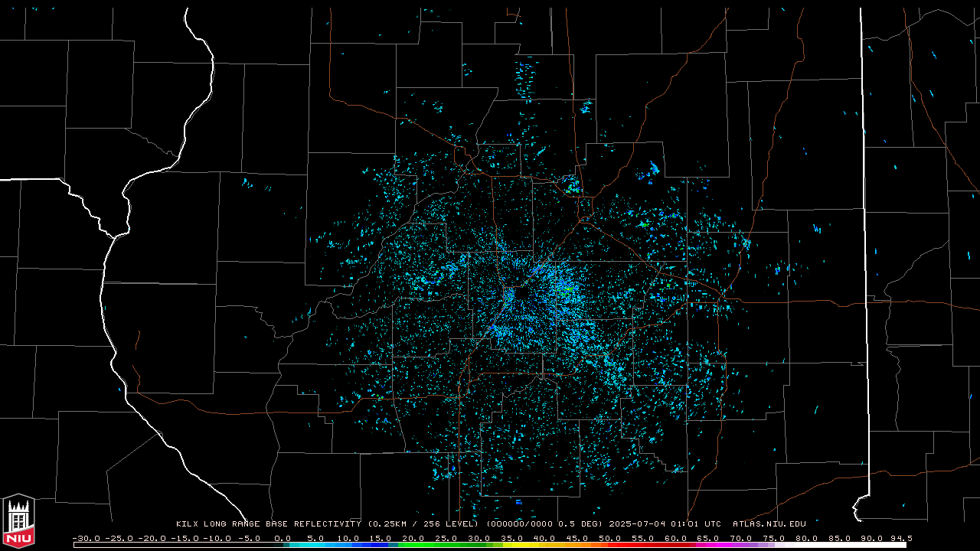980x551 pixels.
Task: Click the 94.5 scale label
Action: coord(900,539)
